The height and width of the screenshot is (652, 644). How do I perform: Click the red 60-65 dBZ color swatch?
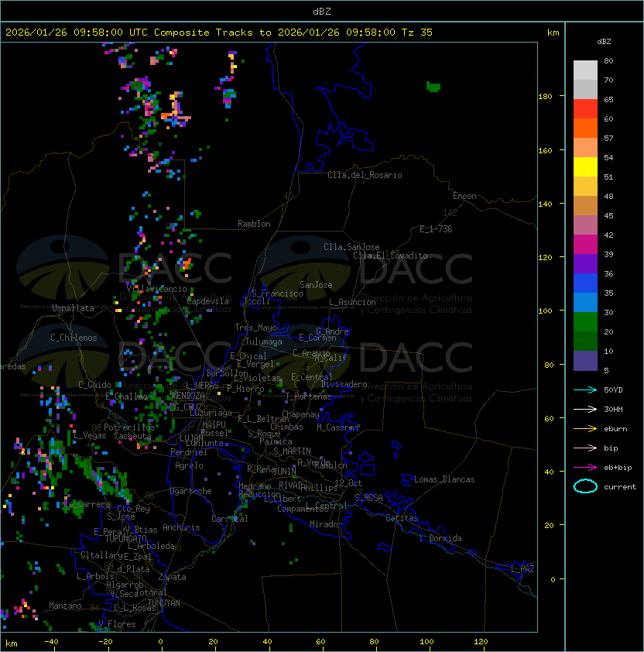pos(585,109)
